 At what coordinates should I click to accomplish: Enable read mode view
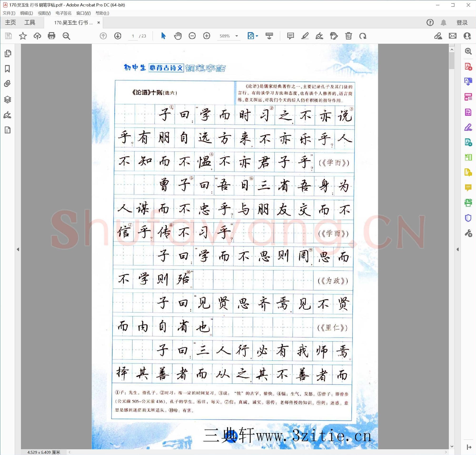click(269, 36)
